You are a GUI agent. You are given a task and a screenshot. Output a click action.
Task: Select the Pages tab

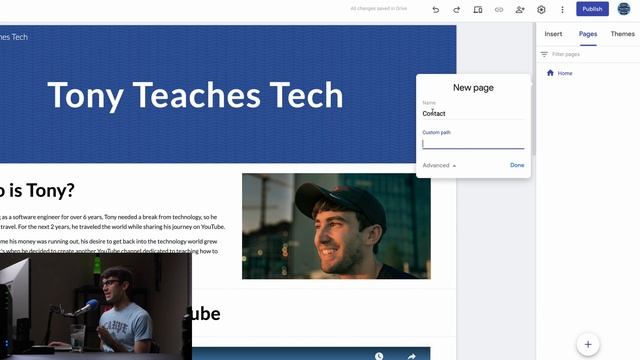point(588,34)
